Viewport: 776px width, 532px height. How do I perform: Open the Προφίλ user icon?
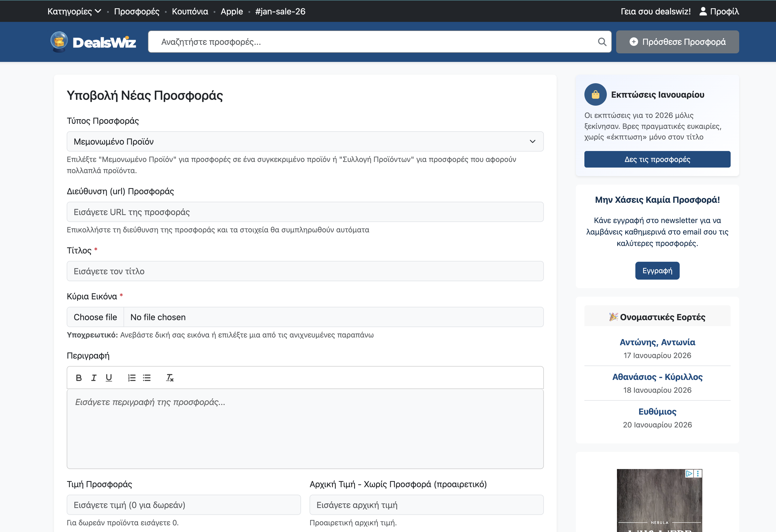[703, 11]
